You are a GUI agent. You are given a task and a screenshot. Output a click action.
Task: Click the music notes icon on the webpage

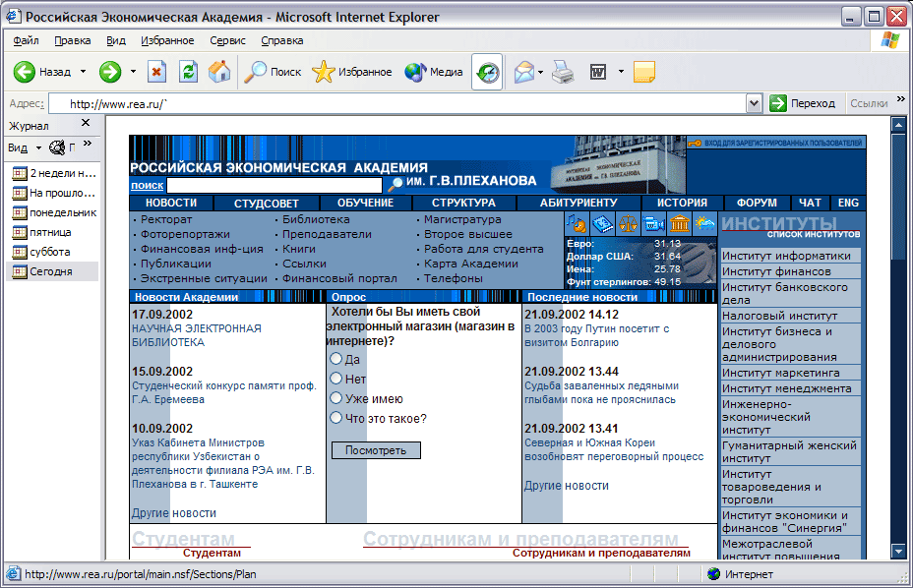pyautogui.click(x=576, y=223)
